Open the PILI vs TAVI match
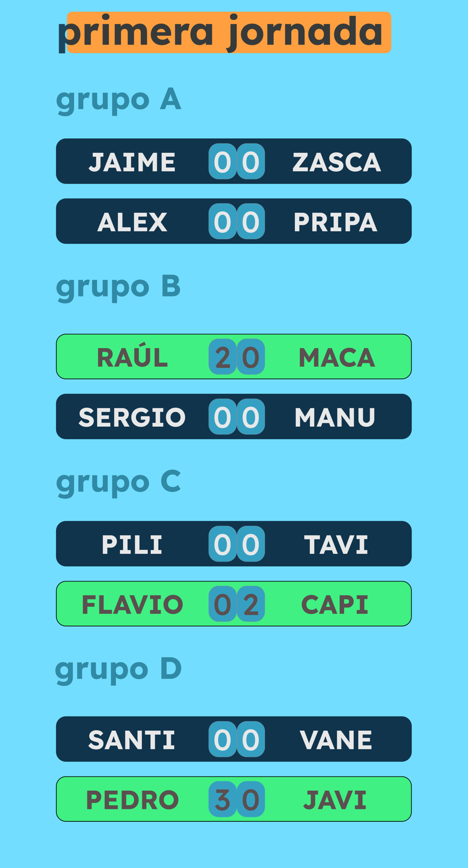468x868 pixels. tap(234, 544)
